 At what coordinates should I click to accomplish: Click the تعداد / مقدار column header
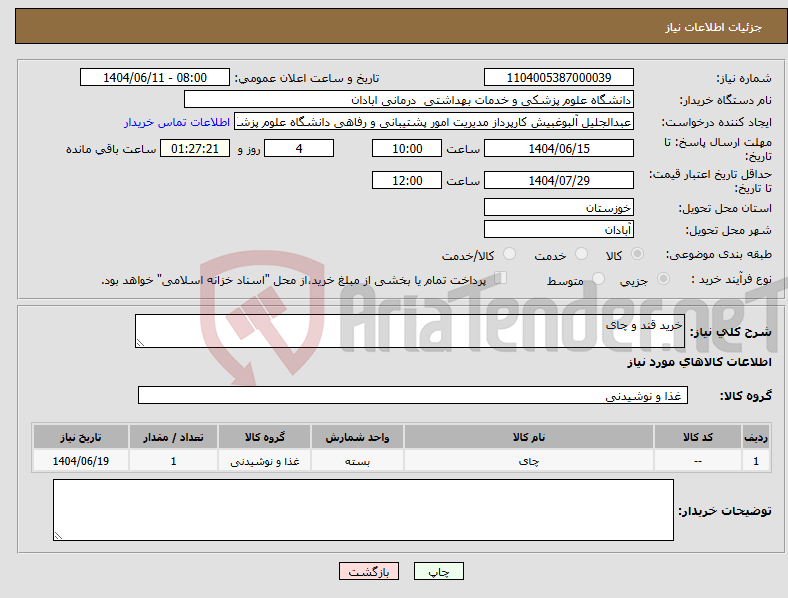click(173, 437)
